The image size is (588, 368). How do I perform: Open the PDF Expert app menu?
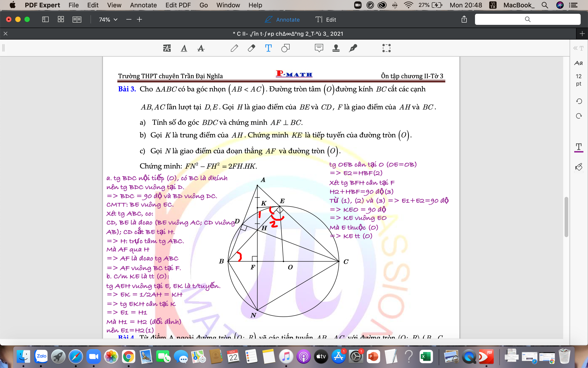coord(42,5)
